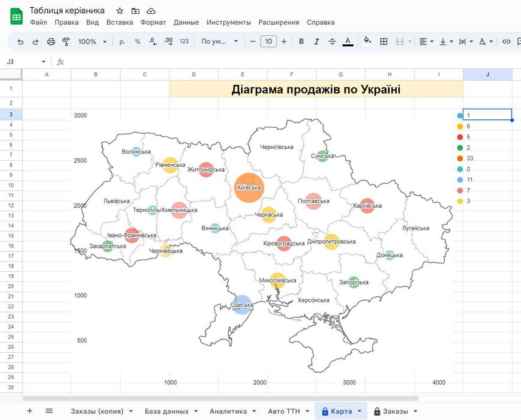Click the Київська orange bubble on the map

249,188
